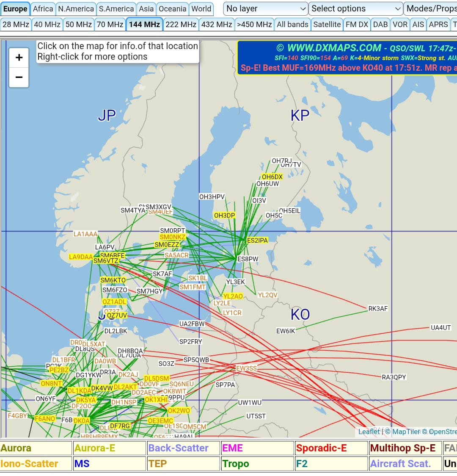
Task: Click the Tropo legend entry
Action: click(257, 464)
